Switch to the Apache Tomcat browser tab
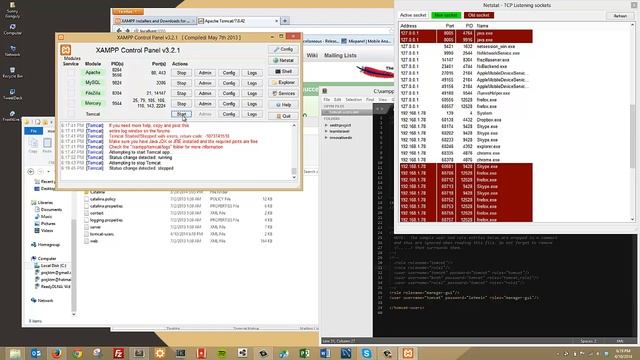The width and height of the screenshot is (640, 360). pyautogui.click(x=238, y=21)
